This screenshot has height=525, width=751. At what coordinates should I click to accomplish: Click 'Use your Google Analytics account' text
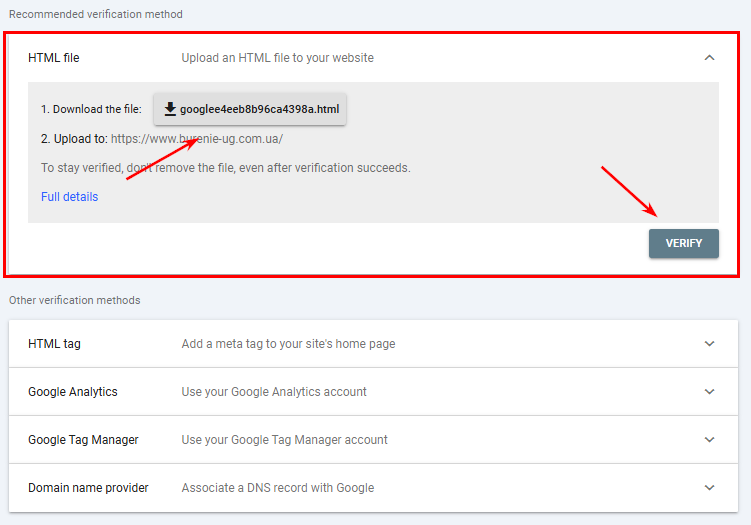274,392
